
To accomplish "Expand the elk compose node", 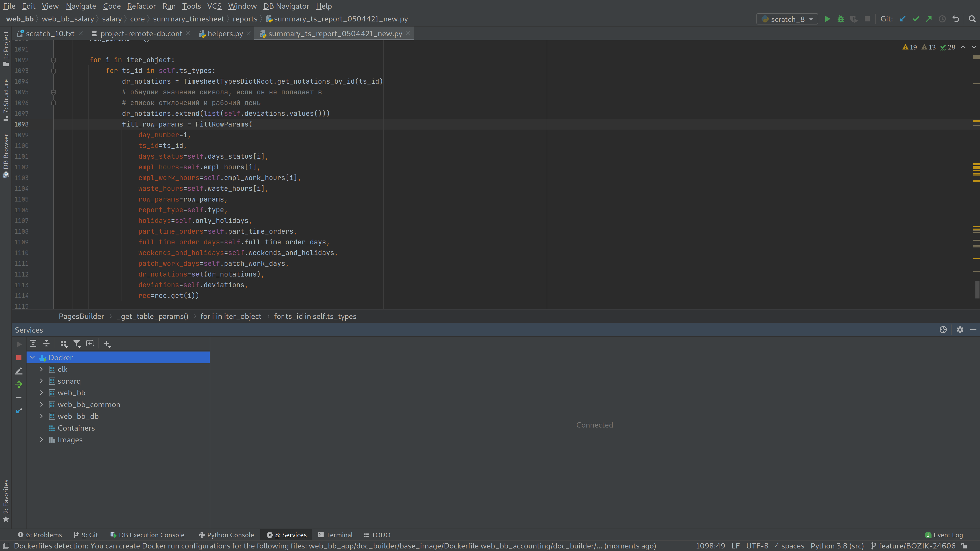I will (41, 369).
